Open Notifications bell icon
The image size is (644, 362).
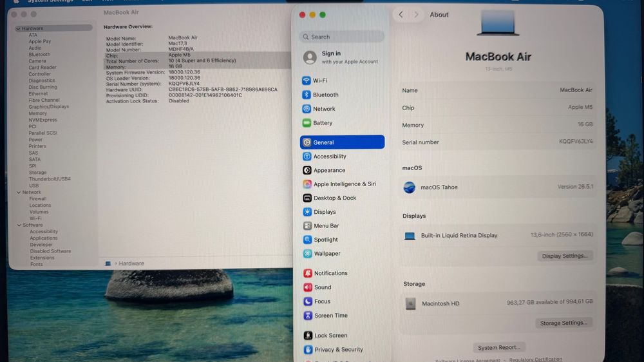pos(308,273)
